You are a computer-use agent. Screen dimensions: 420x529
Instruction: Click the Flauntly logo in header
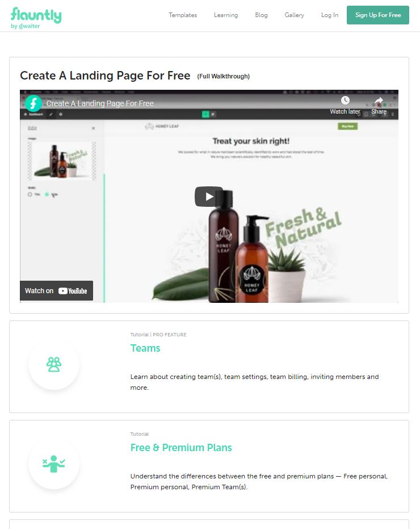point(36,15)
